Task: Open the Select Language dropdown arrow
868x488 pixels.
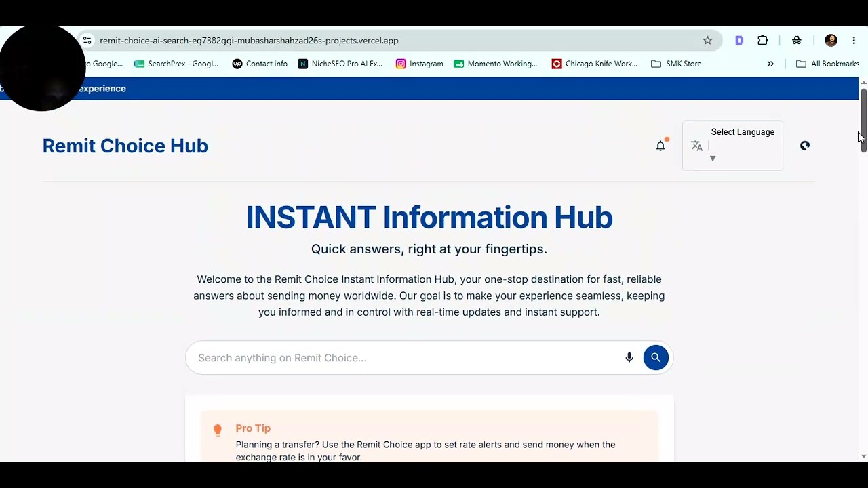Action: click(712, 159)
